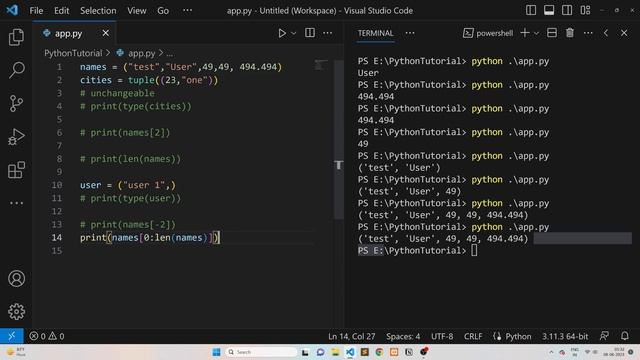Click the PythonTutorial breadcrumb
The width and height of the screenshot is (640, 360).
(x=73, y=53)
